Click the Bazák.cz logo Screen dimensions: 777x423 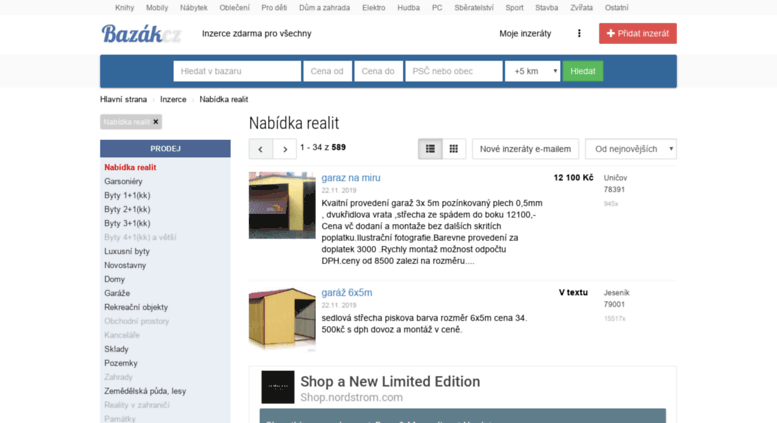[141, 34]
